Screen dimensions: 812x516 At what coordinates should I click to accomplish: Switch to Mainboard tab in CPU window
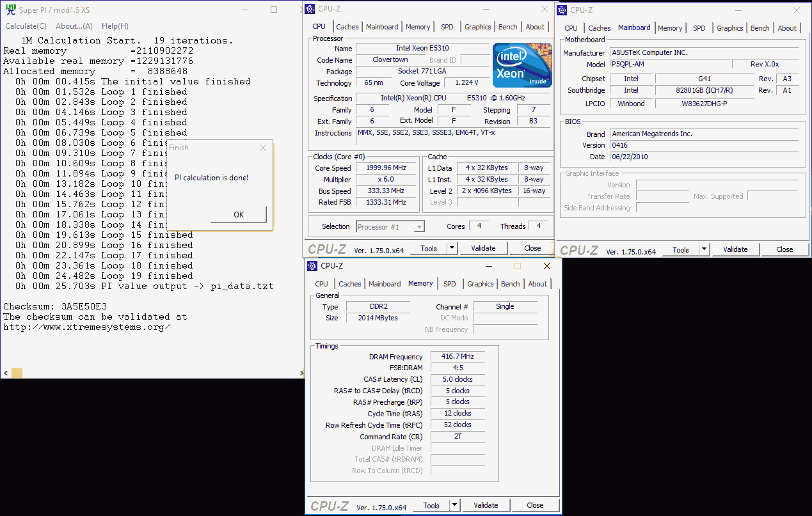pos(382,27)
